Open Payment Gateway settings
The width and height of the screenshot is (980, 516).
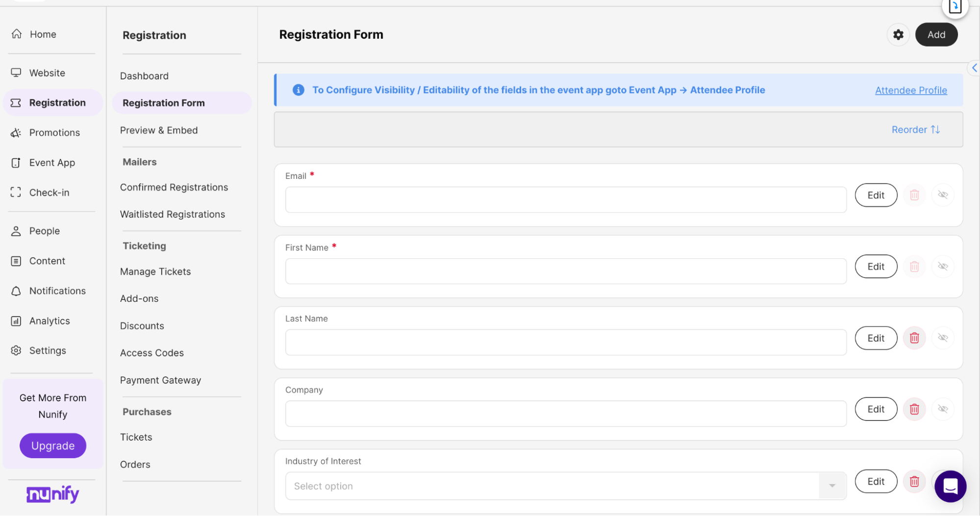[x=160, y=380]
